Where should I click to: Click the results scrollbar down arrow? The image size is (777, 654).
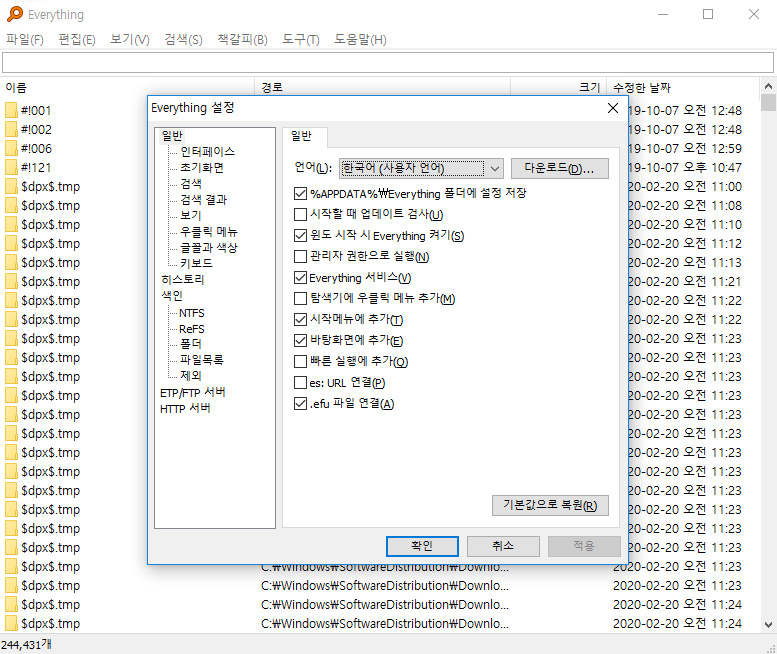coord(768,624)
